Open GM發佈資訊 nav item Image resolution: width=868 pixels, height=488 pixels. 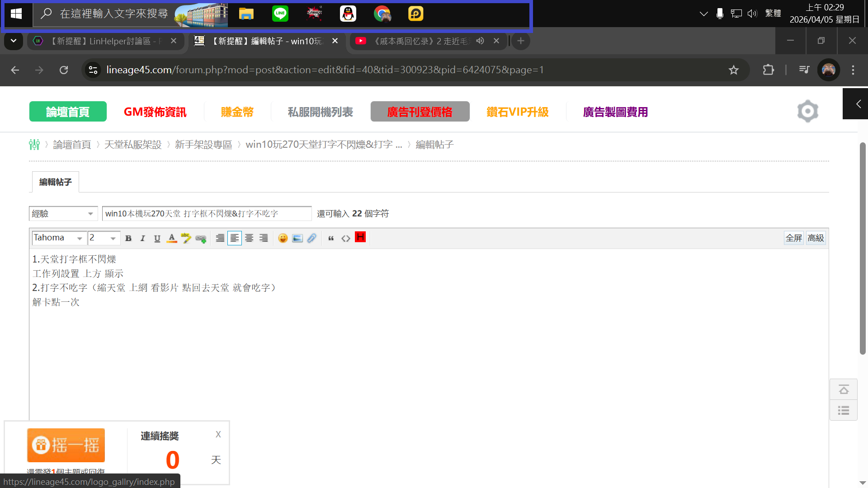click(x=155, y=112)
